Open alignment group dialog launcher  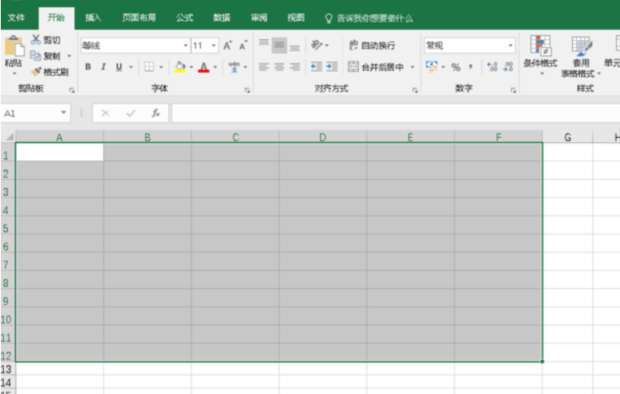pyautogui.click(x=415, y=91)
